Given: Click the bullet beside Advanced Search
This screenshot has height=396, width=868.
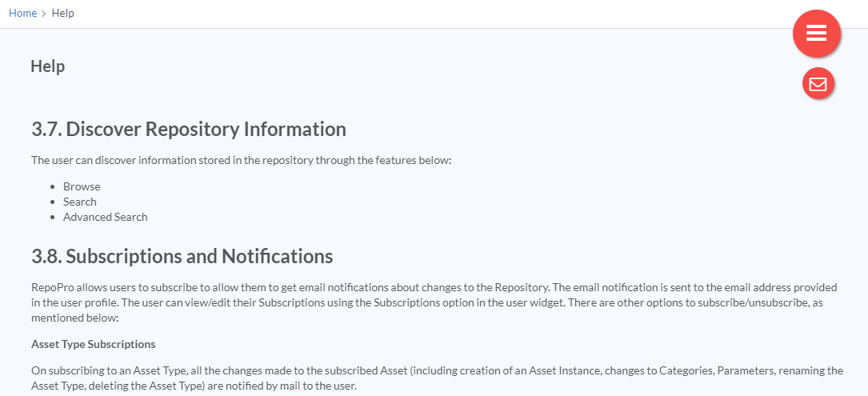Looking at the screenshot, I should (x=53, y=217).
